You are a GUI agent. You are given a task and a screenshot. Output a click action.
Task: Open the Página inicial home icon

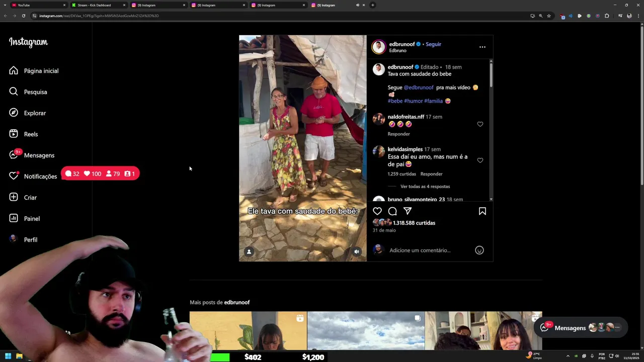tap(14, 71)
